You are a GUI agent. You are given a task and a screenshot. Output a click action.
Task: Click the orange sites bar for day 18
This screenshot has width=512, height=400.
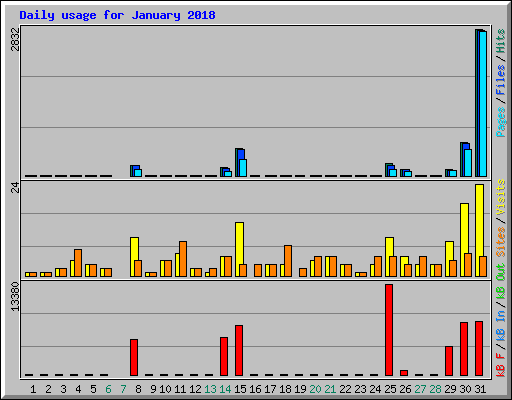[x=288, y=261]
